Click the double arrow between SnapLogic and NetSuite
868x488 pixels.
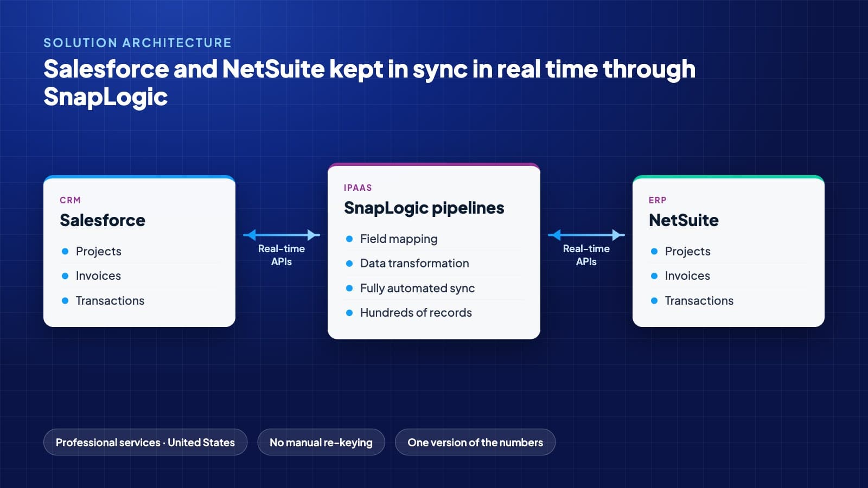(586, 235)
